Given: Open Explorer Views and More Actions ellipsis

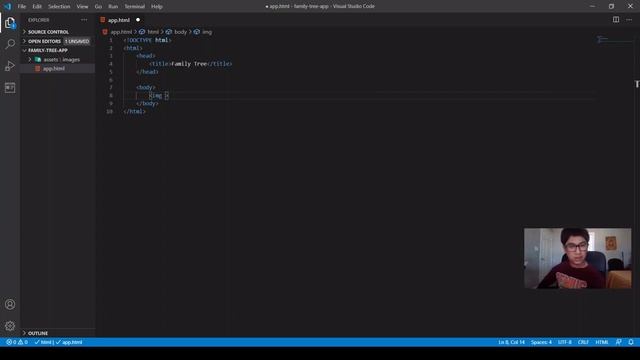Looking at the screenshot, I should click(84, 20).
